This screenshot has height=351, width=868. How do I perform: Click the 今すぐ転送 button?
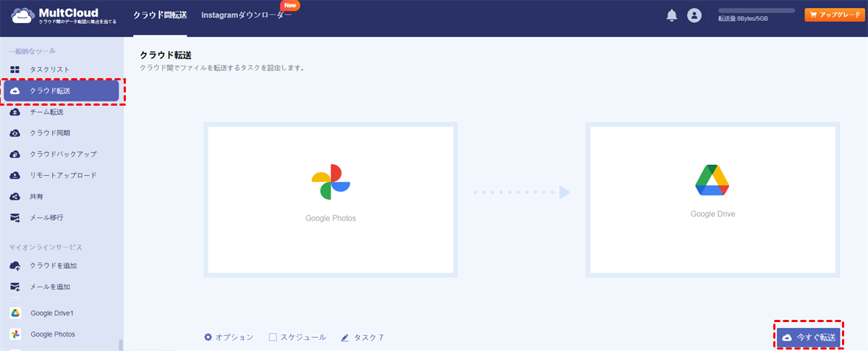pos(809,337)
